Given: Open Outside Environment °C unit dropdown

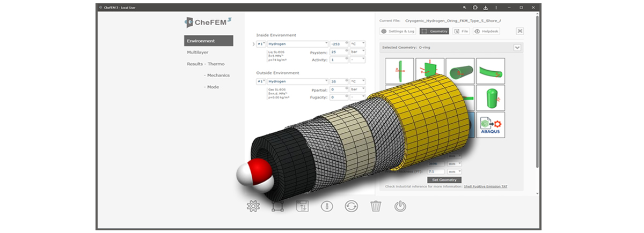Looking at the screenshot, I should (357, 81).
